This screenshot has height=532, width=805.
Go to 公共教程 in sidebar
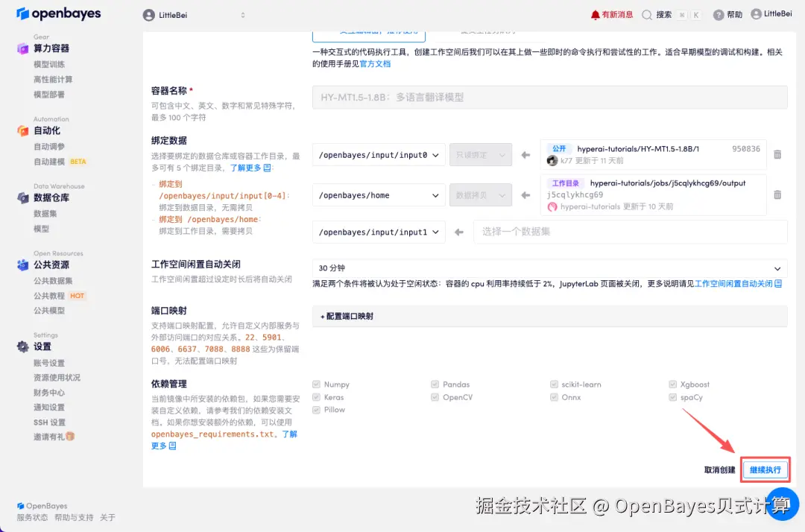coord(49,296)
